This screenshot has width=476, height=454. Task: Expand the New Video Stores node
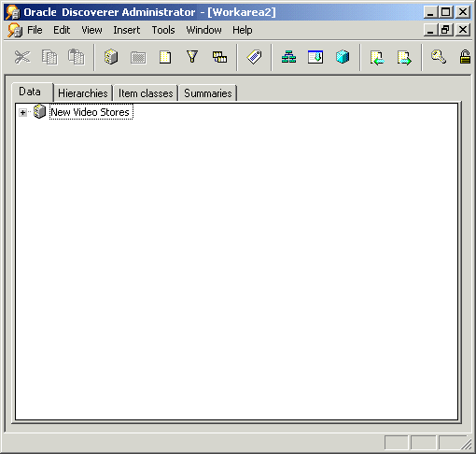(22, 112)
